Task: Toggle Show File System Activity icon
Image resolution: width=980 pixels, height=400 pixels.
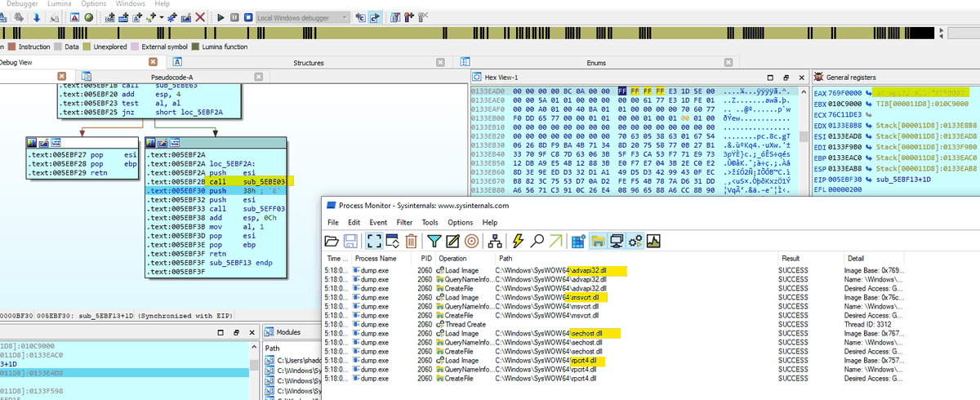Action: click(597, 241)
